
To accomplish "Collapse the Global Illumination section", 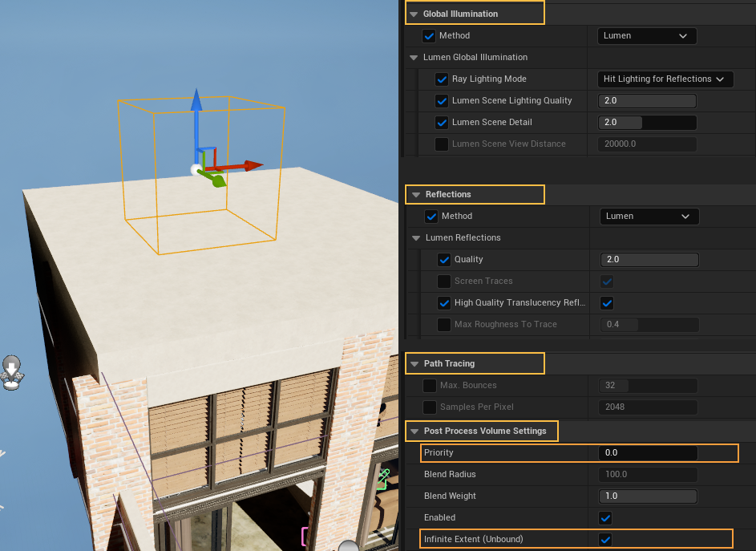I will tap(414, 14).
